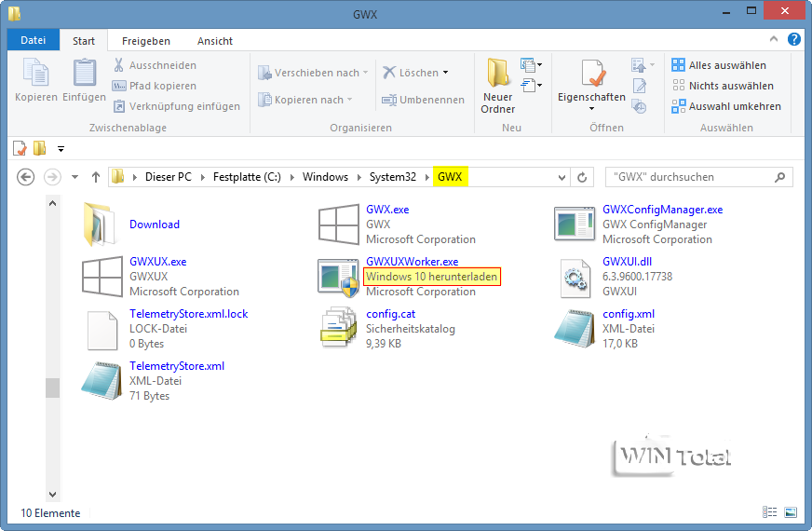Click scroll up arrow in navigation pane

pyautogui.click(x=52, y=204)
